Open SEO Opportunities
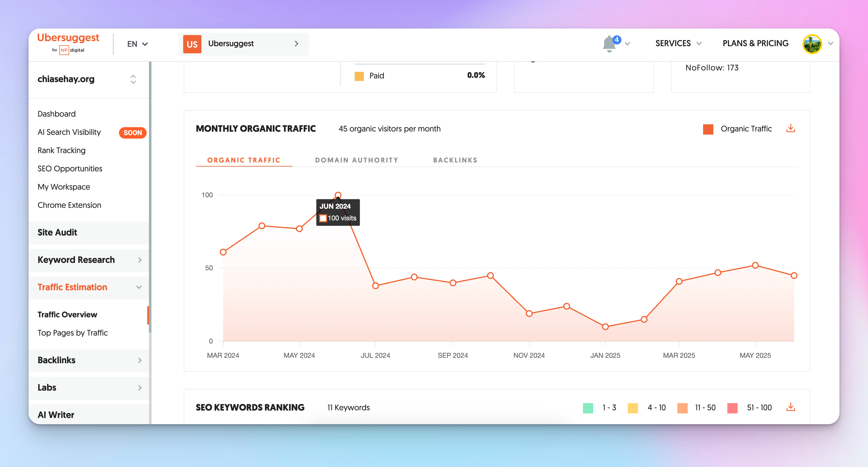The image size is (868, 467). pyautogui.click(x=70, y=169)
